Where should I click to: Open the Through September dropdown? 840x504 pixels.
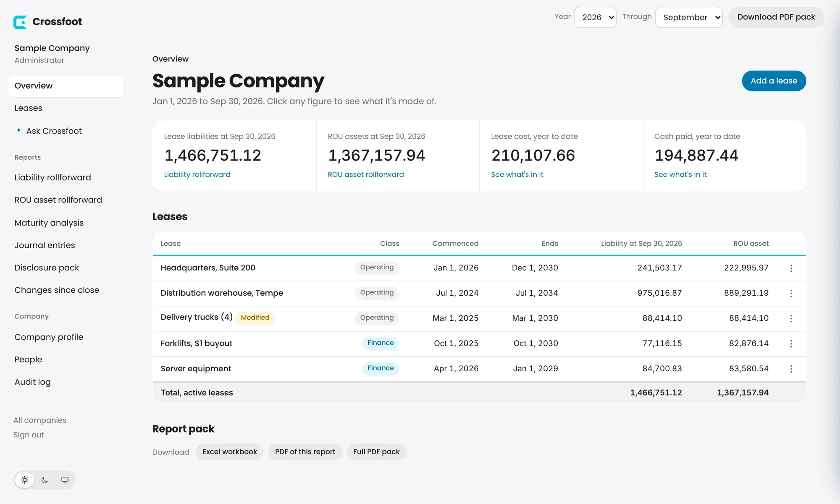689,17
